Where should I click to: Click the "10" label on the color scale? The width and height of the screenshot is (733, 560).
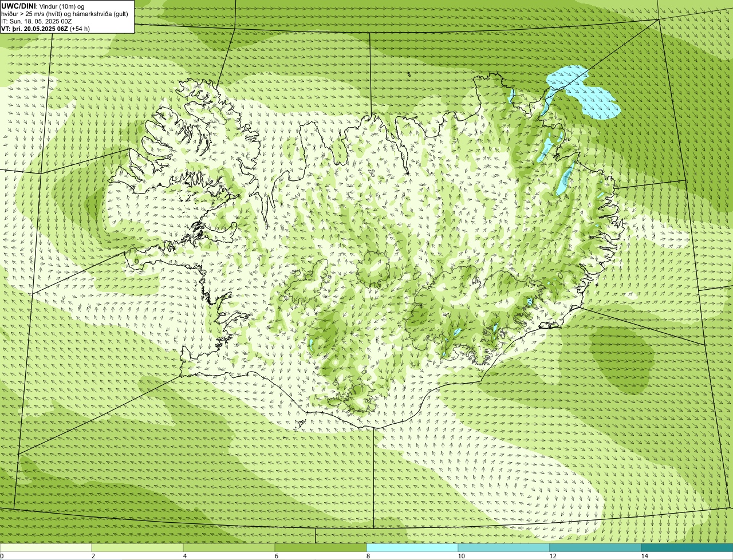pyautogui.click(x=461, y=556)
